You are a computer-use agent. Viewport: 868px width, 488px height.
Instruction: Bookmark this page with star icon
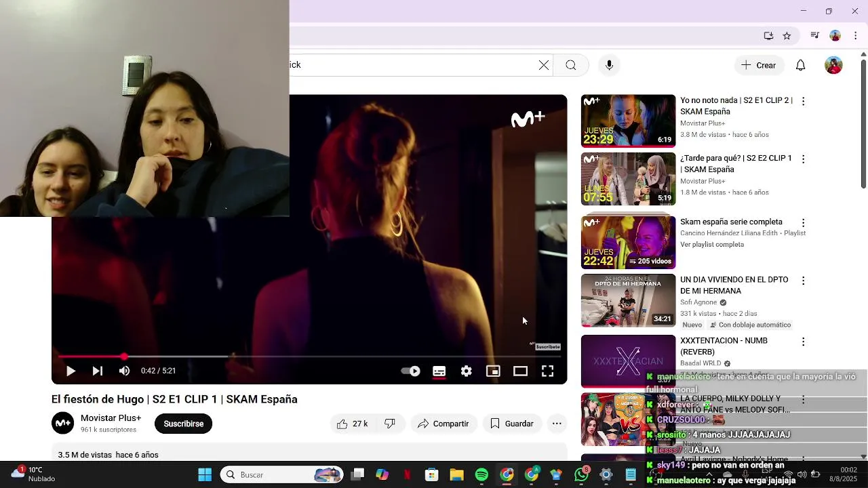(787, 36)
